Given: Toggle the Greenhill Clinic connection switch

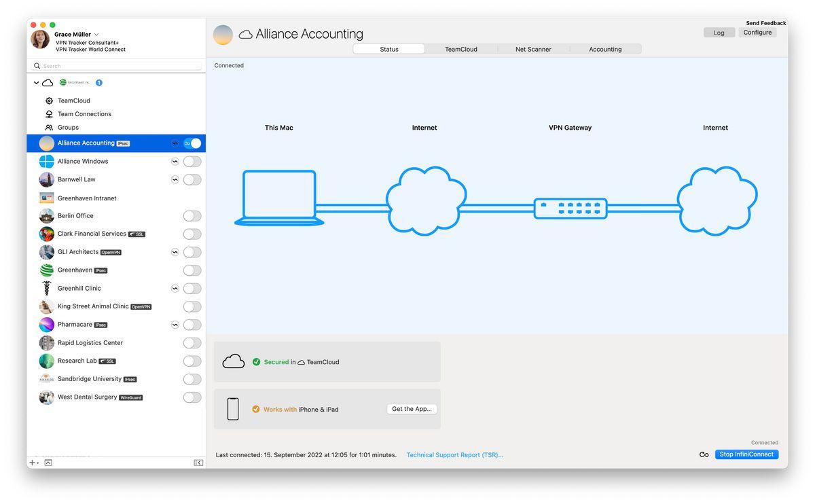Looking at the screenshot, I should 192,289.
